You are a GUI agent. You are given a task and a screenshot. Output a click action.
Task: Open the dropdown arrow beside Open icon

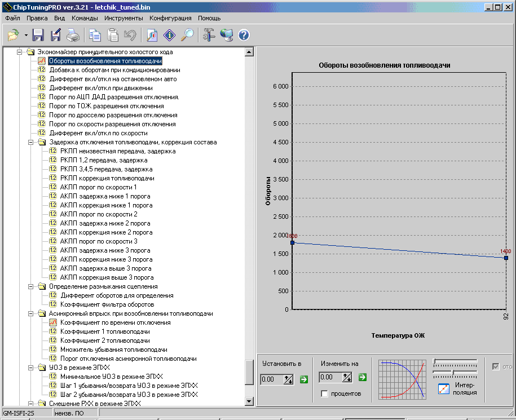tap(27, 36)
